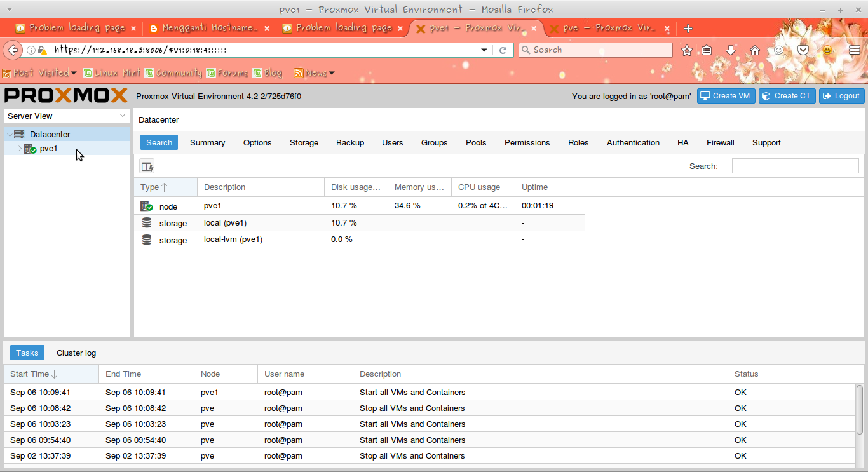
Task: Open the Blog bookmark
Action: 268,73
